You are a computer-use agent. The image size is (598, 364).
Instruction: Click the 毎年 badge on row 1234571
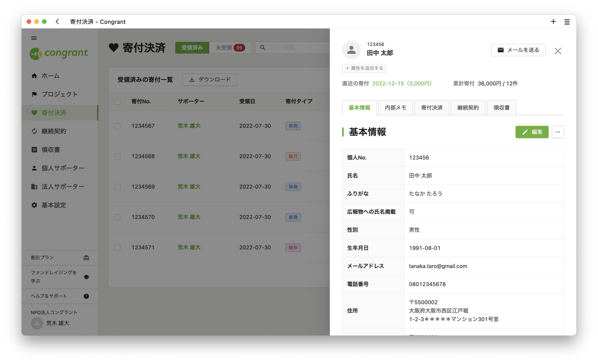tap(293, 248)
